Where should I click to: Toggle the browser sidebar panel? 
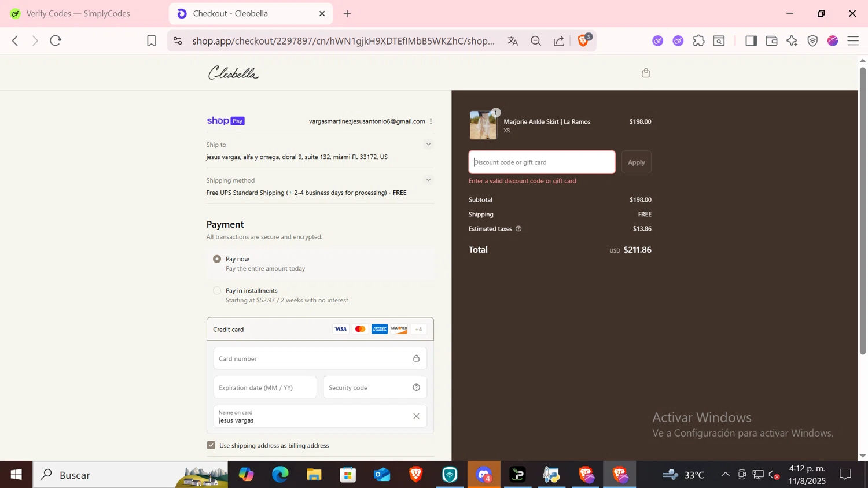(751, 40)
